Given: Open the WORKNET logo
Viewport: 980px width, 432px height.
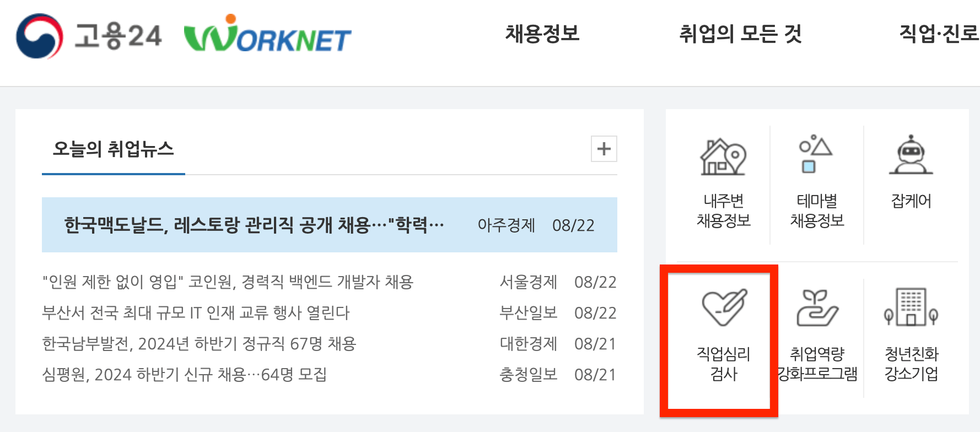Looking at the screenshot, I should tap(267, 36).
